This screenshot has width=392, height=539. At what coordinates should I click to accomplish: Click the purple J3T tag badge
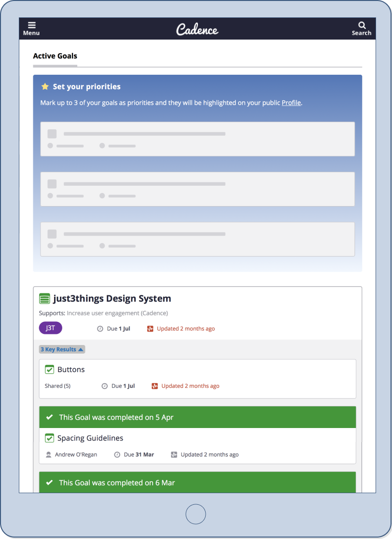click(x=50, y=328)
